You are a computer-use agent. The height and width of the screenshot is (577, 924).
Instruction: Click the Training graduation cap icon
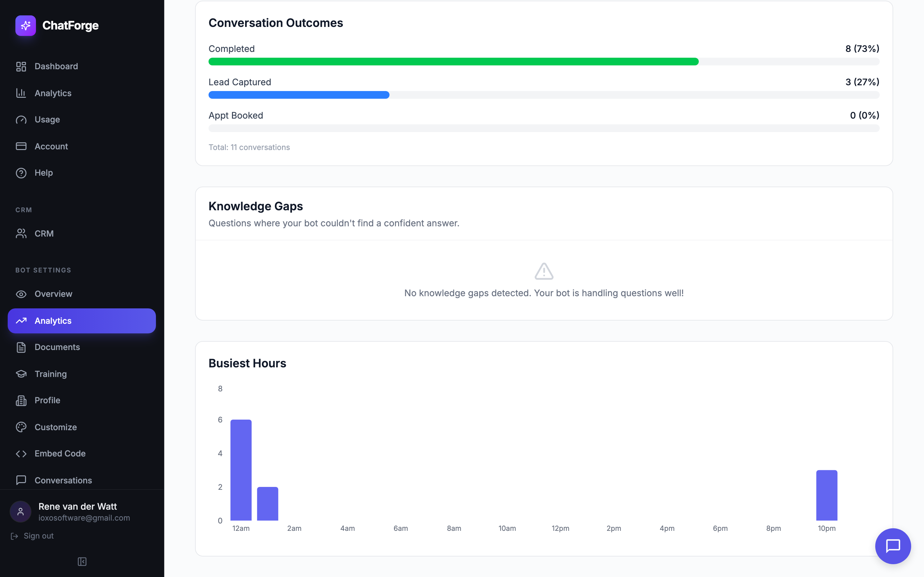click(21, 374)
